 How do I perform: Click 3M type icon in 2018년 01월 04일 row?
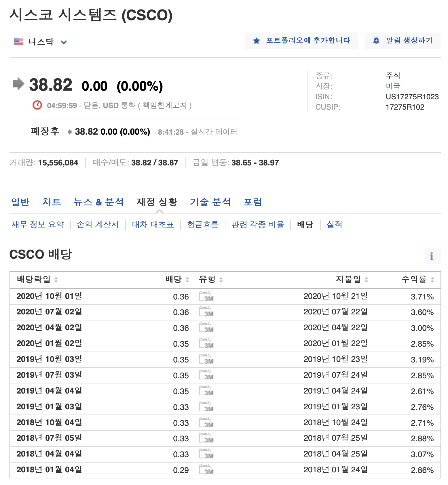click(206, 470)
